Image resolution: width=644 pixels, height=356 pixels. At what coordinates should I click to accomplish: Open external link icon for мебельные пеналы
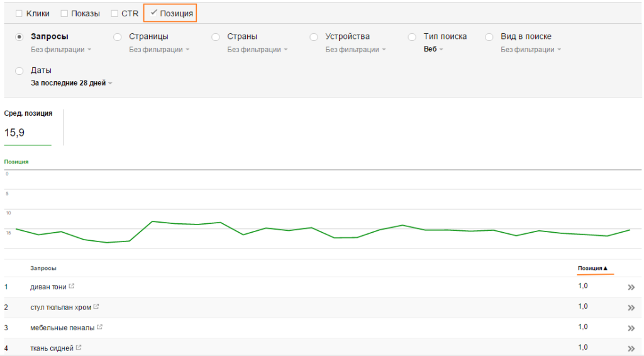pos(100,327)
